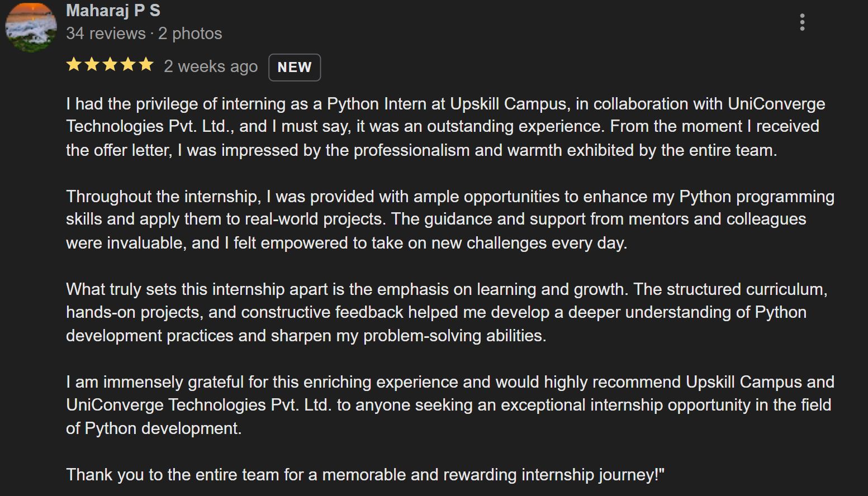868x496 pixels.
Task: Click the paragraph starting "Throughout the internship"
Action: tap(436, 220)
